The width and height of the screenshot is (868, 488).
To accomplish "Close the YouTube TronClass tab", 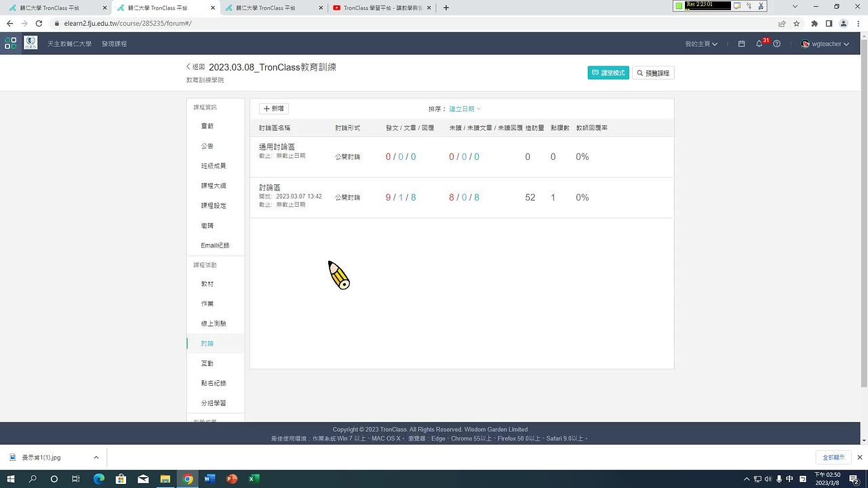I will tap(429, 8).
